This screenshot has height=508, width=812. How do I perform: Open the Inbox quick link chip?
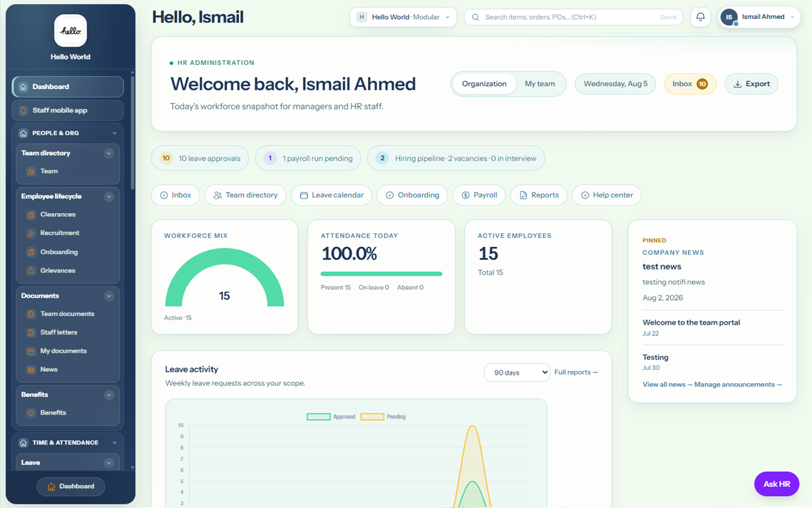click(176, 195)
